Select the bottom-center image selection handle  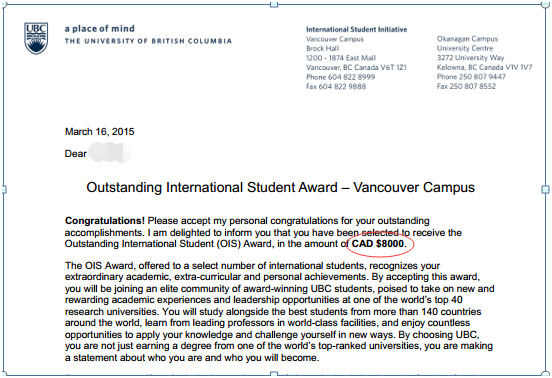pyautogui.click(x=274, y=374)
